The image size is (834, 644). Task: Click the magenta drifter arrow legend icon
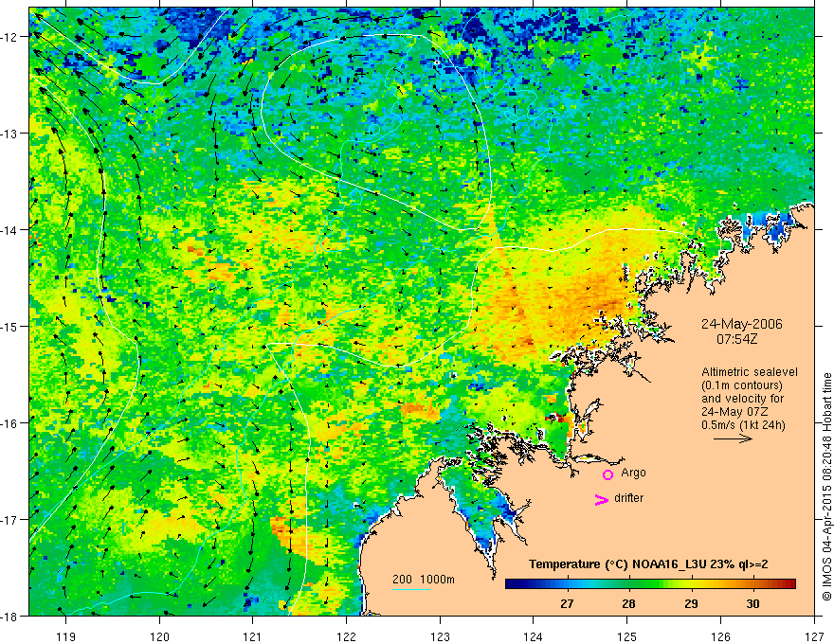602,499
